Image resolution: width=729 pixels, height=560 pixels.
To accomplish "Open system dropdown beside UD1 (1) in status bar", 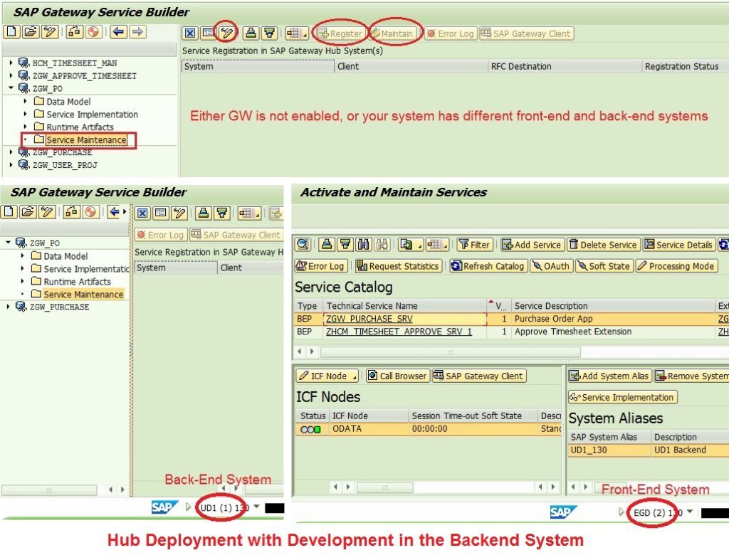I will [256, 507].
